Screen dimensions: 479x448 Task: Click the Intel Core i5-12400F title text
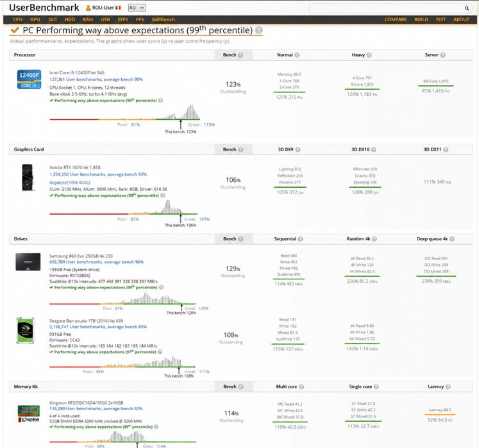77,72
